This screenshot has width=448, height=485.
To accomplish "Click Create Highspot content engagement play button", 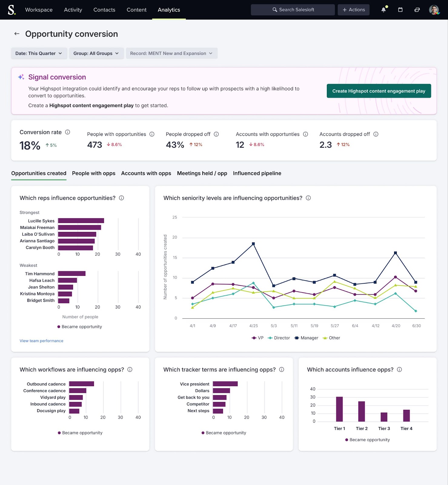I will point(379,91).
